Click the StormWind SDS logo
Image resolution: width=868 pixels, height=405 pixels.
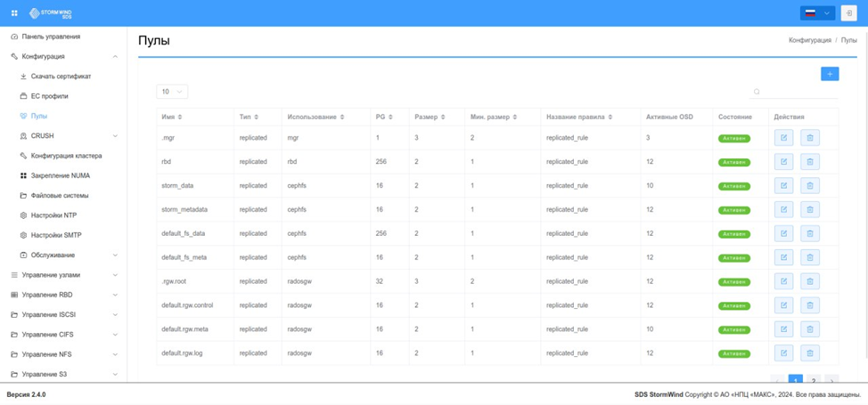(51, 12)
